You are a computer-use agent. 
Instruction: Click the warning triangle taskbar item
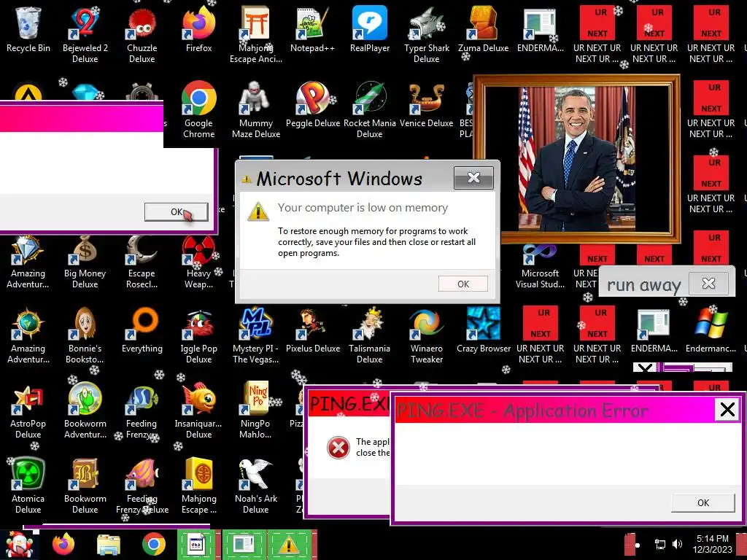[288, 545]
